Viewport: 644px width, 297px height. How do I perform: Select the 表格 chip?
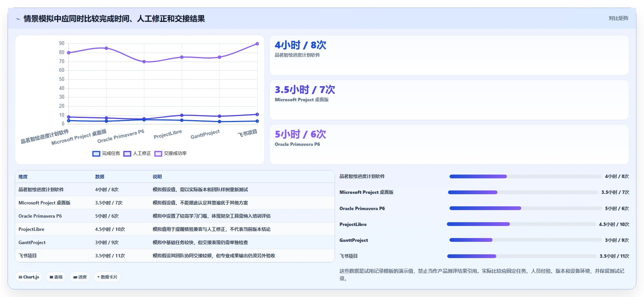(56, 277)
